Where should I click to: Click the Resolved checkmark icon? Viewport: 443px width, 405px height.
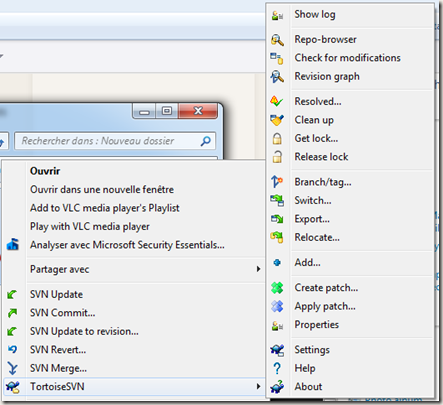pos(277,101)
